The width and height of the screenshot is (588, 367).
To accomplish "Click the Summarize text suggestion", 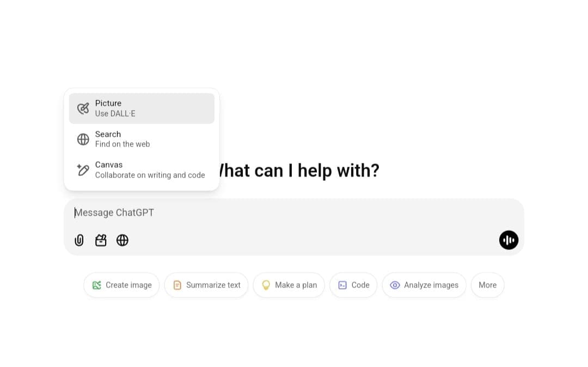I will click(206, 285).
